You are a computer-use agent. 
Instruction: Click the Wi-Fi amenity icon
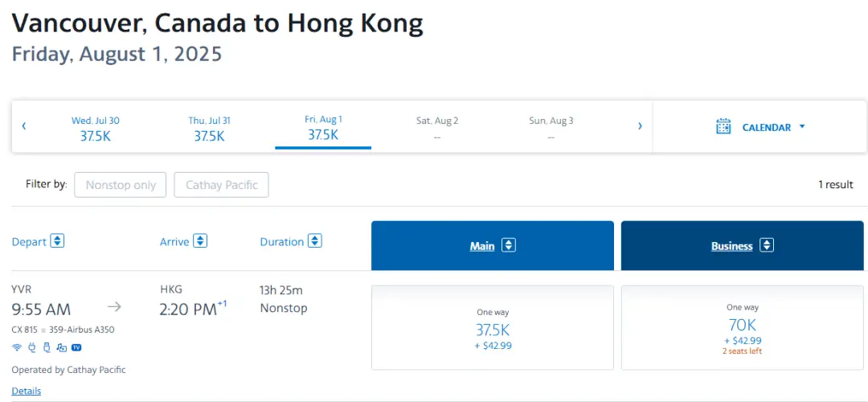point(17,347)
